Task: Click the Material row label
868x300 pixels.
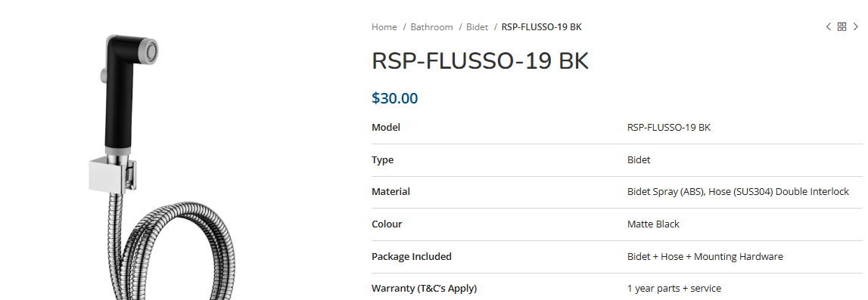Action: pos(390,192)
